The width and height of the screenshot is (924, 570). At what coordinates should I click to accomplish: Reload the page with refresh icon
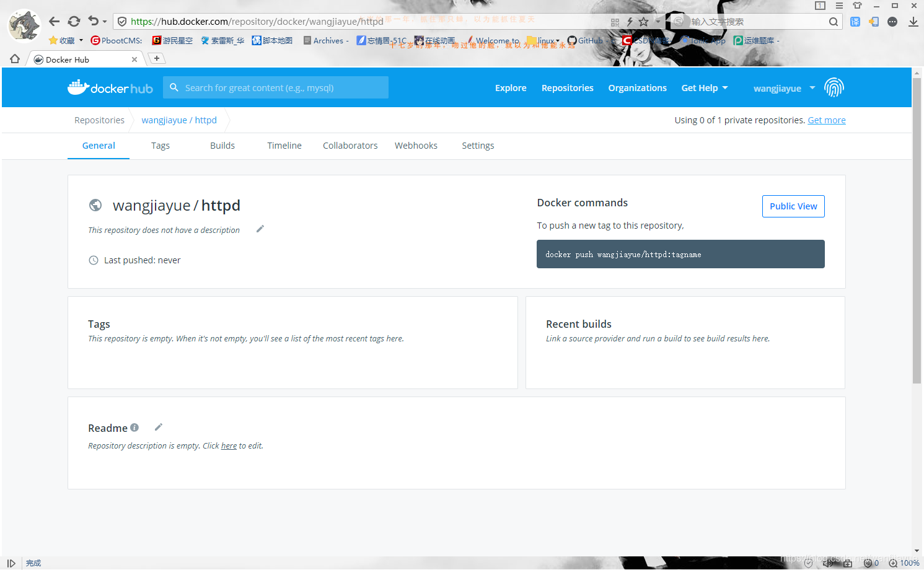pos(74,22)
